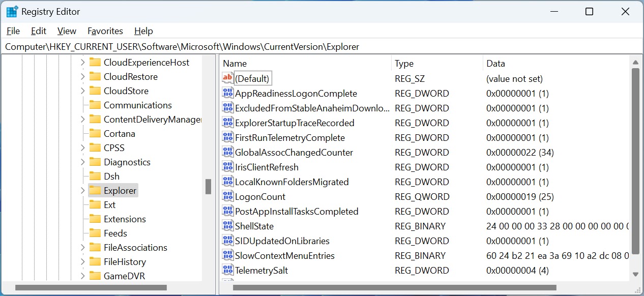Select the Diagnostics key label

(127, 162)
